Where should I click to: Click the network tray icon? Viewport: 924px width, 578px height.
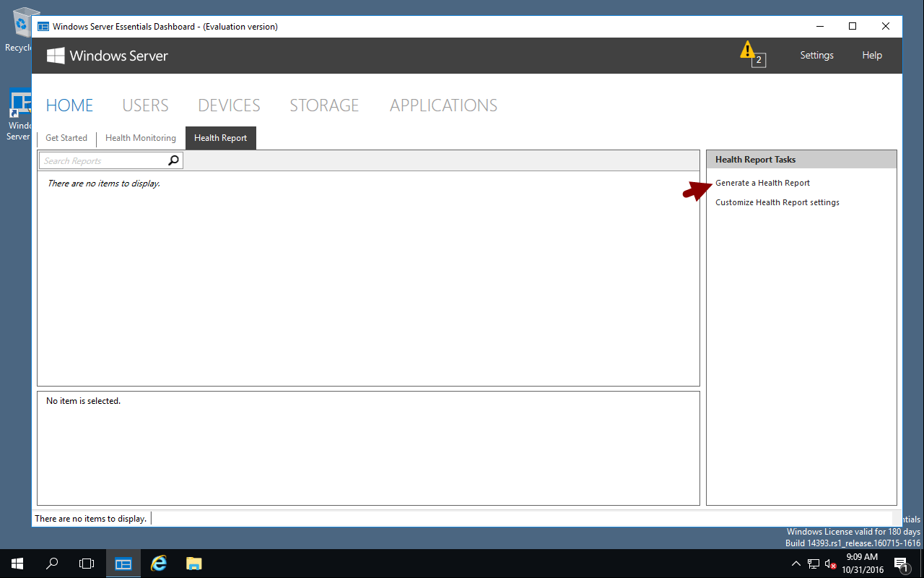[814, 564]
